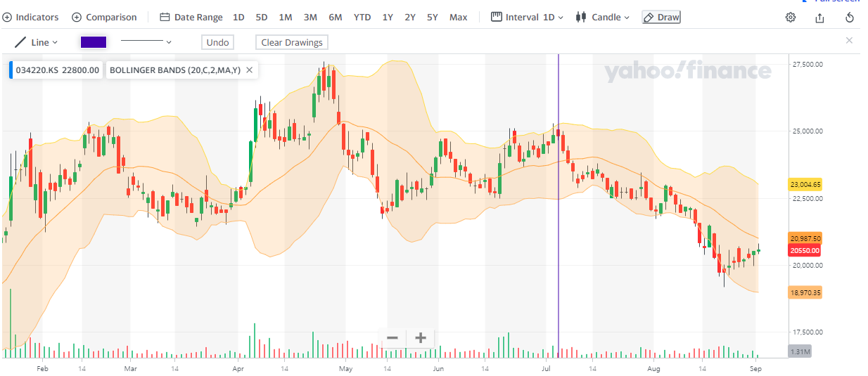Click the May date axis label
Image resolution: width=868 pixels, height=376 pixels.
pyautogui.click(x=345, y=368)
